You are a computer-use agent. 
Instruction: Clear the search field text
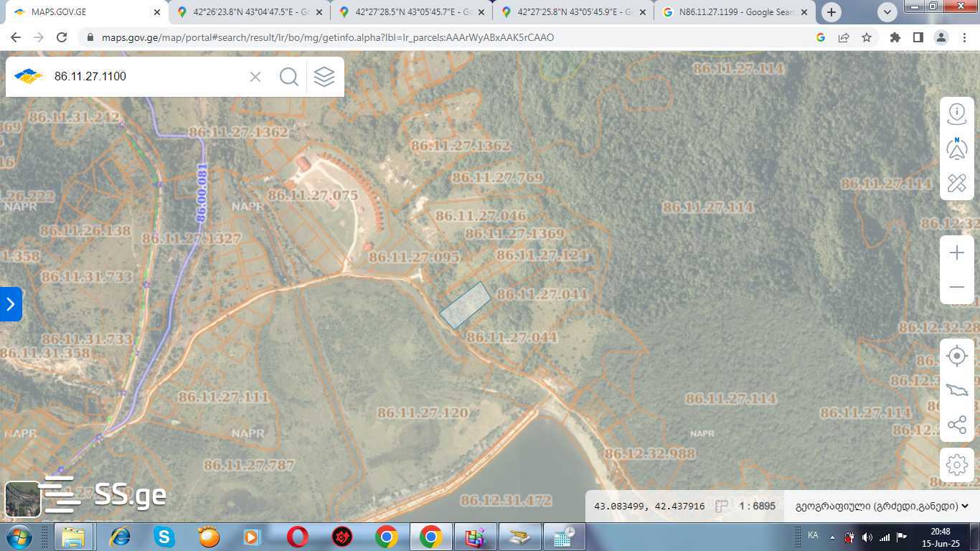tap(255, 77)
